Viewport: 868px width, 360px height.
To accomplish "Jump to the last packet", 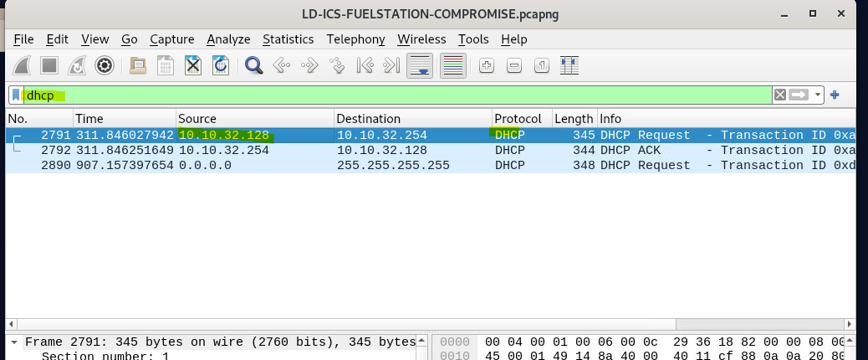I will [x=391, y=65].
